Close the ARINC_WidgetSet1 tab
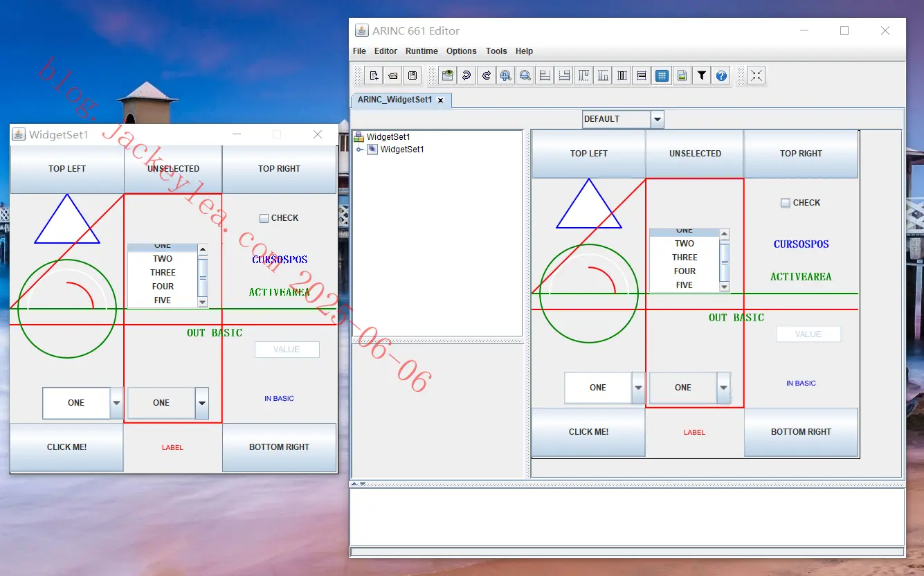 click(x=440, y=100)
